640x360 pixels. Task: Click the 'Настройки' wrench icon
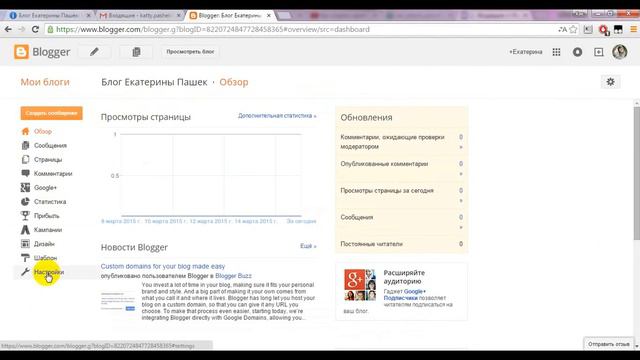click(25, 272)
